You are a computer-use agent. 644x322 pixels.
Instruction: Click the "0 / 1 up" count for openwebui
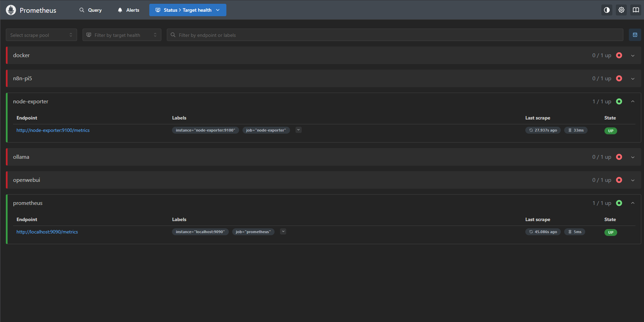pyautogui.click(x=602, y=180)
